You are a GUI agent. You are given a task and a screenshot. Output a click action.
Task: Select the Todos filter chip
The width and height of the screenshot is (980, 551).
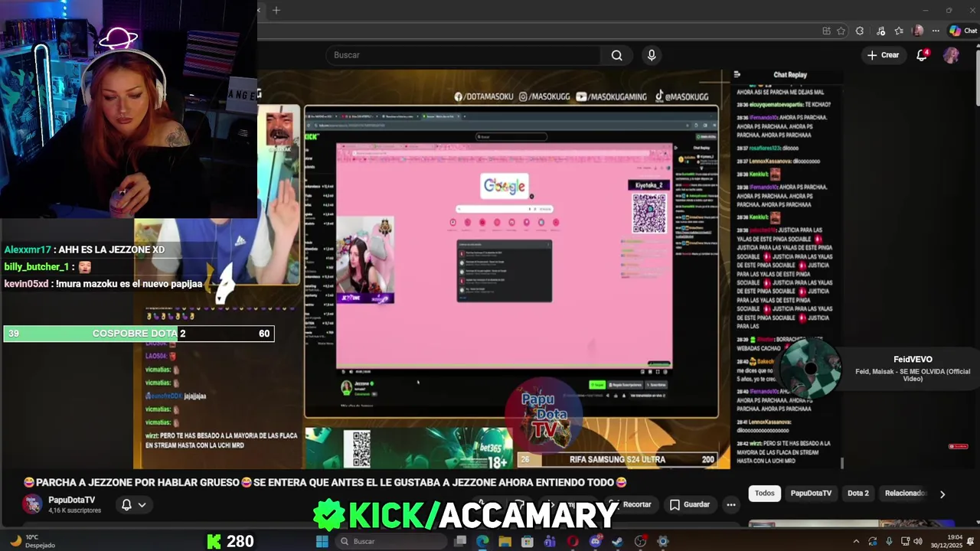[x=765, y=493]
